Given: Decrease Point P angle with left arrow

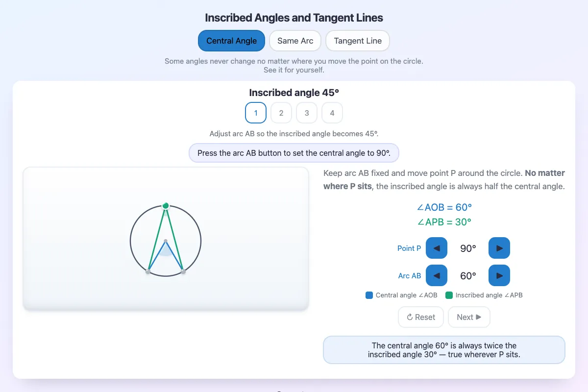Looking at the screenshot, I should click(437, 248).
